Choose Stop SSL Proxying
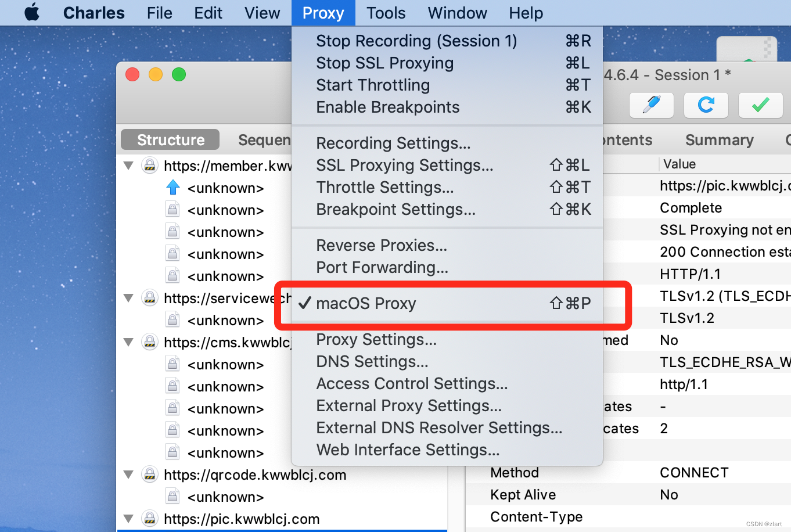The image size is (791, 532). click(447, 63)
